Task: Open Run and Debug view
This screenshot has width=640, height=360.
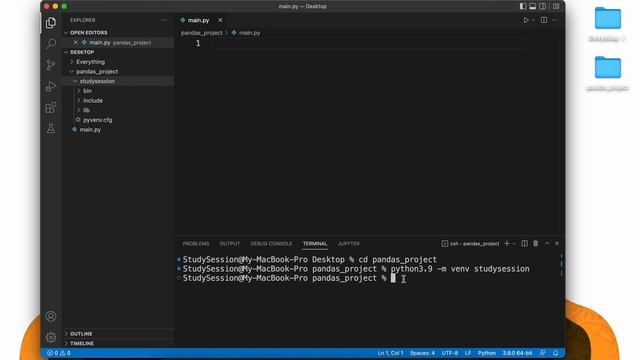Action: 51,86
